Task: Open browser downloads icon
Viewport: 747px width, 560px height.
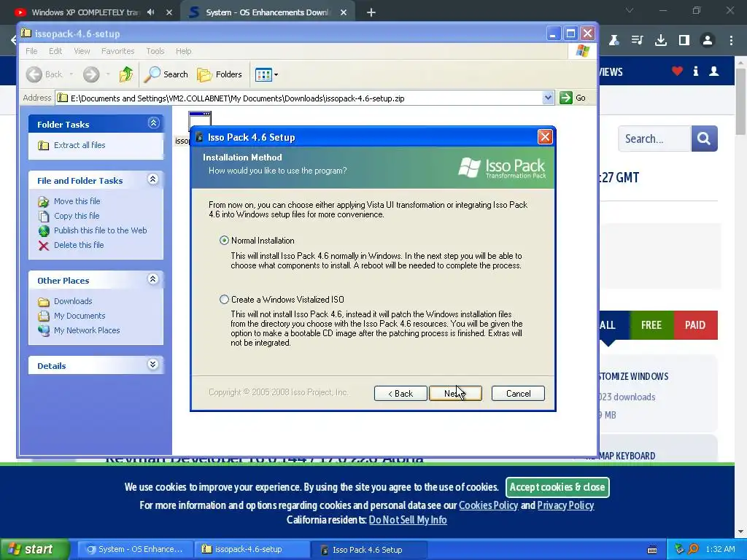Action: click(661, 41)
